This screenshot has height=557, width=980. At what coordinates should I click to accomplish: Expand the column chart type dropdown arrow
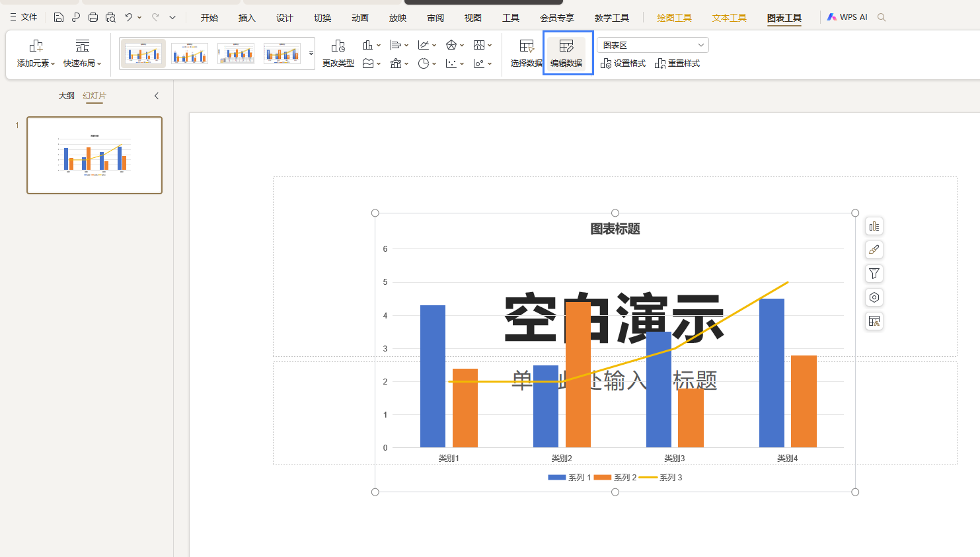(x=379, y=45)
